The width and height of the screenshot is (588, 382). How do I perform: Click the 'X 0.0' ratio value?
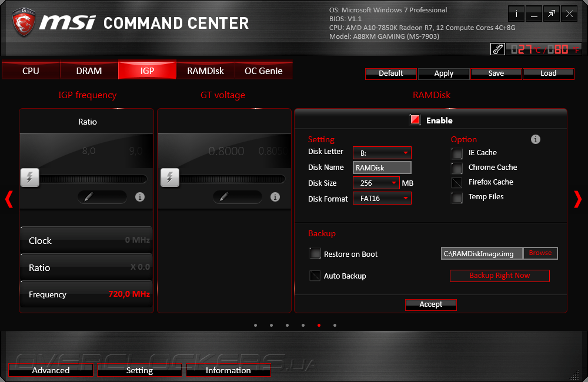click(x=140, y=267)
